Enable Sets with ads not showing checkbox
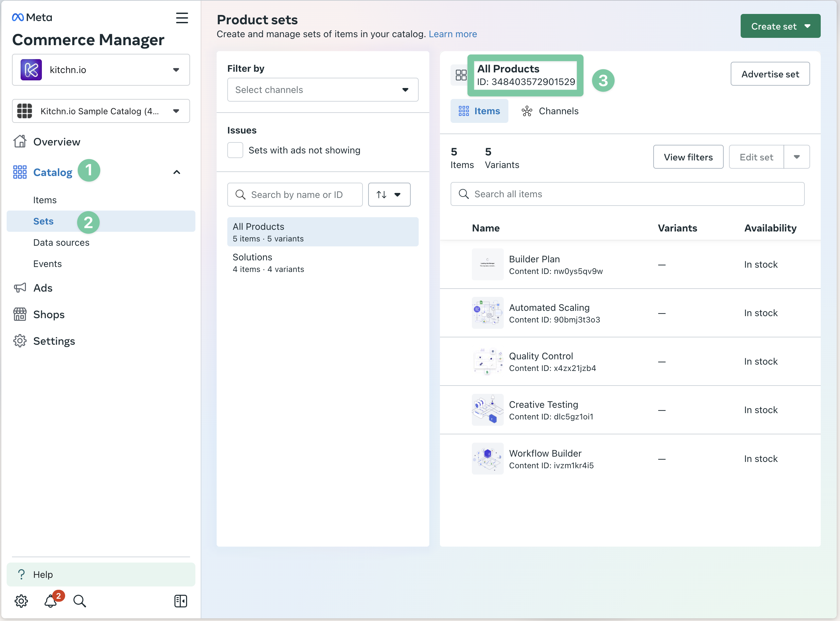The height and width of the screenshot is (621, 840). click(x=235, y=150)
